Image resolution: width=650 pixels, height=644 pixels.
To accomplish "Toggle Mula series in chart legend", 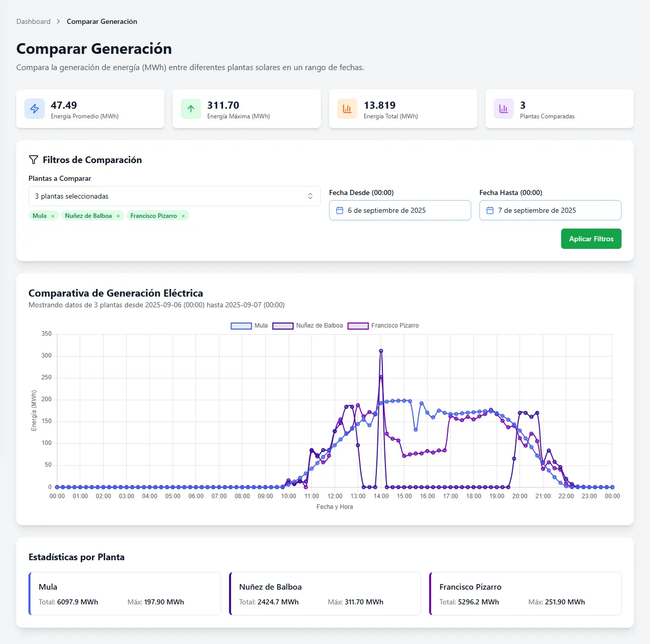I will click(x=249, y=326).
